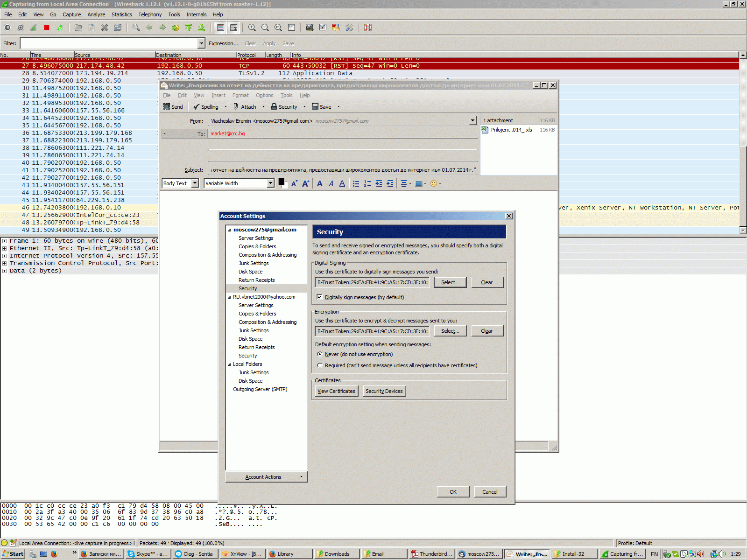Open the Account Actions dropdown
747x560 pixels.
click(266, 477)
